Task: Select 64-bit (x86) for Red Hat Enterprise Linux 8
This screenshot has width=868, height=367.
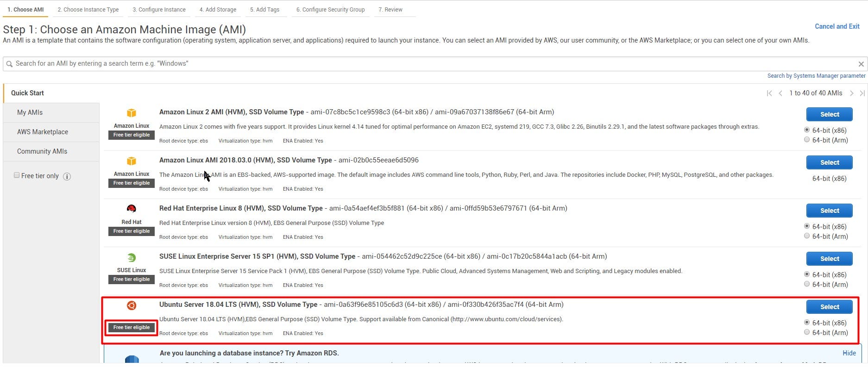Action: pyautogui.click(x=807, y=226)
